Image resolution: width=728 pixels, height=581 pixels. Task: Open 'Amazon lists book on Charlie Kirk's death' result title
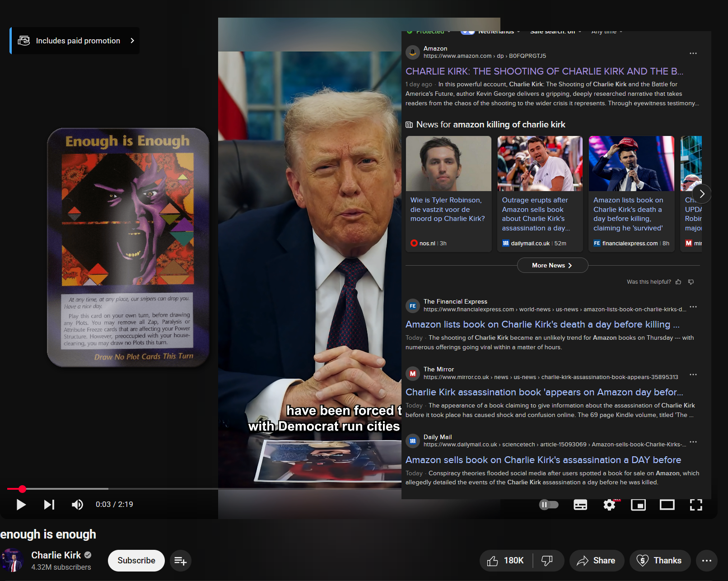[542, 324]
